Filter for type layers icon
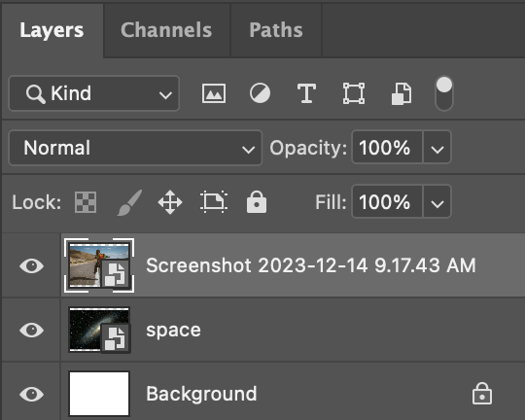Viewport: 525px width, 420px height. point(306,93)
